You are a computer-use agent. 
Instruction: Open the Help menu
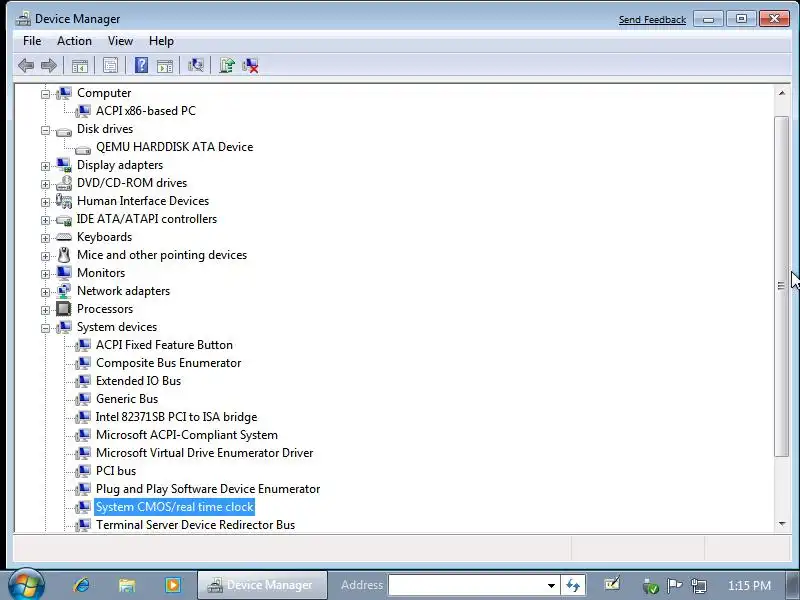coord(161,41)
